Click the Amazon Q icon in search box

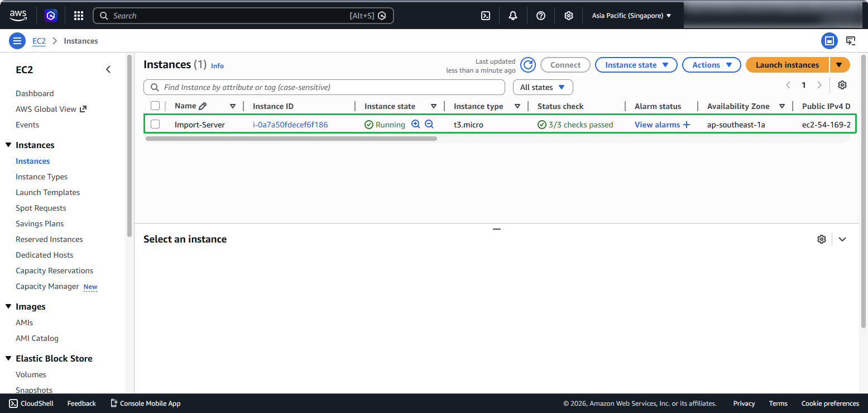click(382, 16)
